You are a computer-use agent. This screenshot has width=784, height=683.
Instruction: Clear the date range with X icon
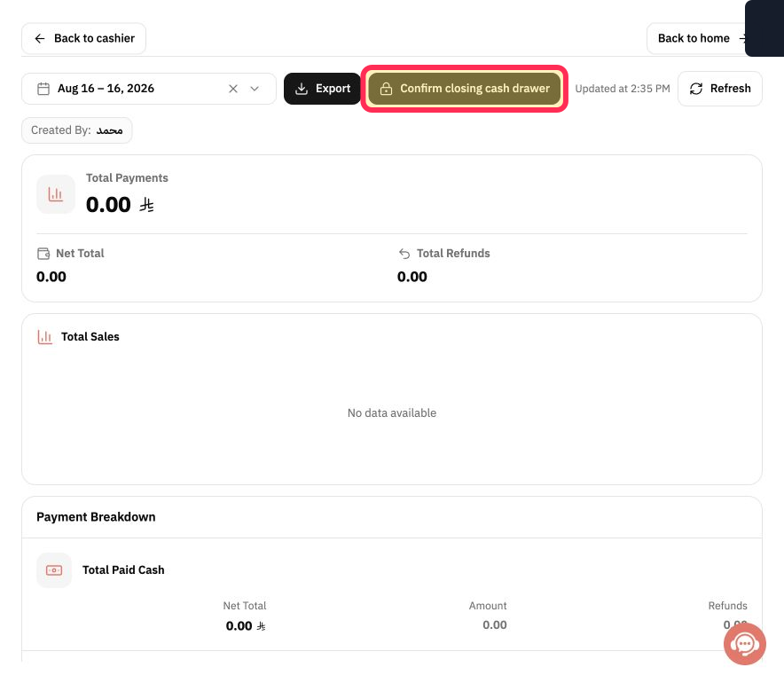click(233, 89)
